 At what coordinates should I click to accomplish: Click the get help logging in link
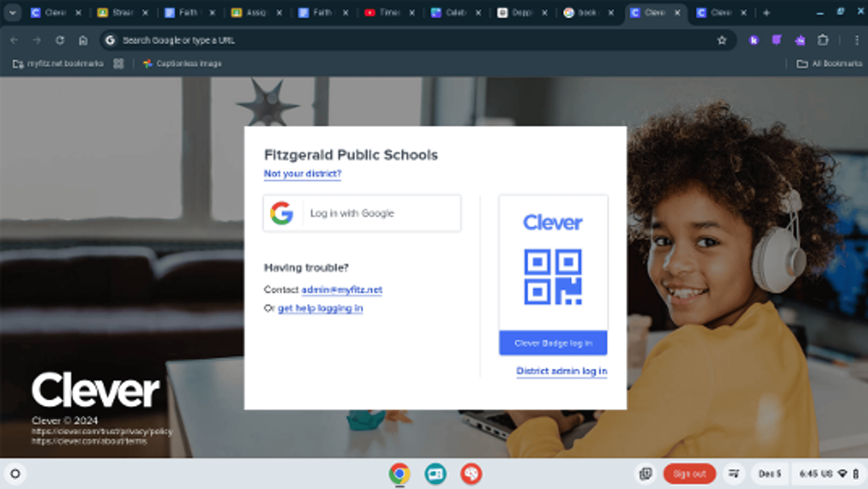pyautogui.click(x=320, y=308)
